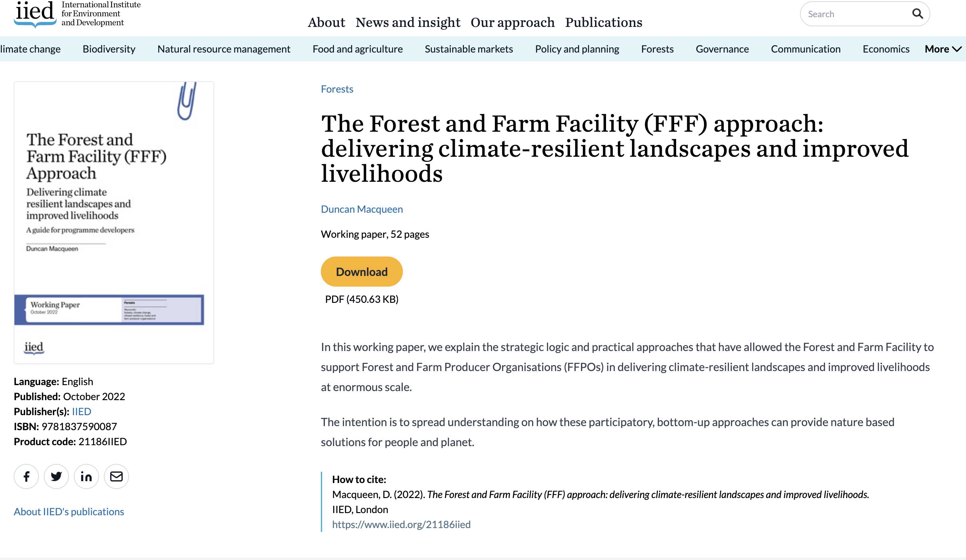Go to Governance topic
966x560 pixels.
(722, 49)
